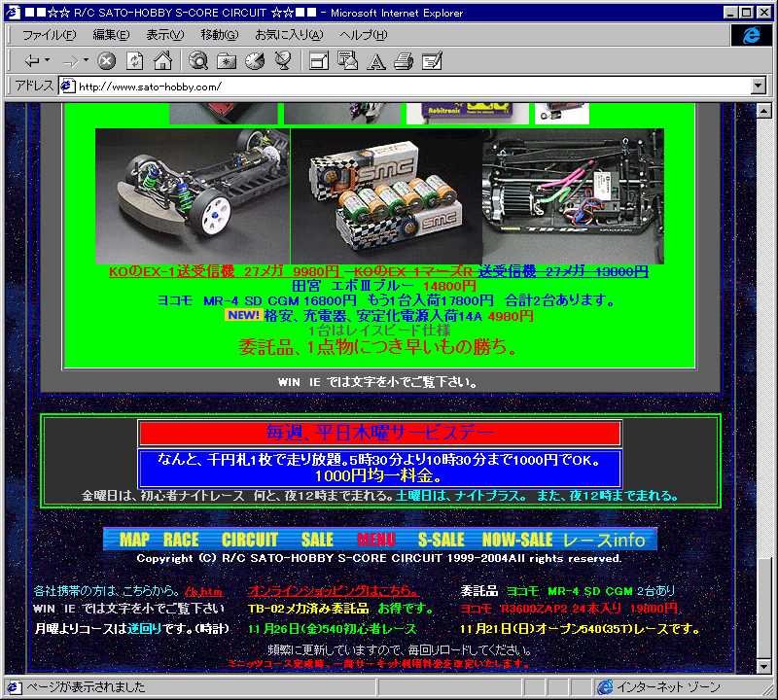Open the オンラインショッピングはこちら link
778x700 pixels.
pyautogui.click(x=334, y=591)
